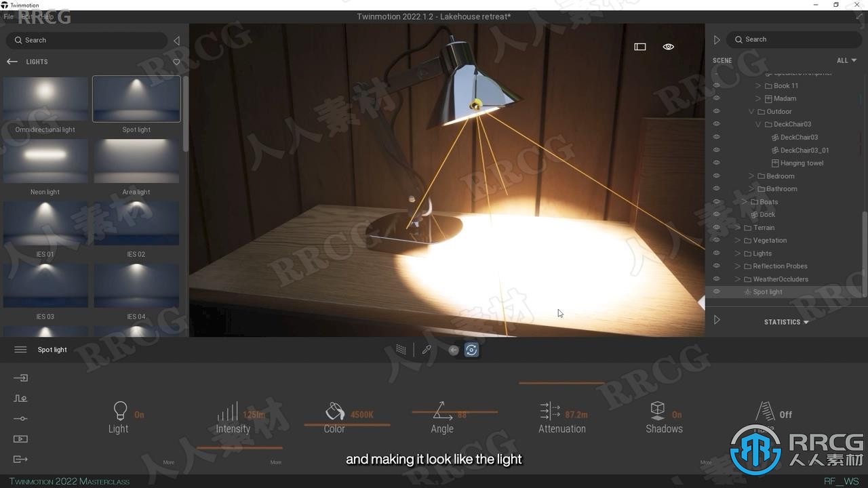Collapse the Outdoor folder
Viewport: 868px width, 488px height.
tap(751, 112)
